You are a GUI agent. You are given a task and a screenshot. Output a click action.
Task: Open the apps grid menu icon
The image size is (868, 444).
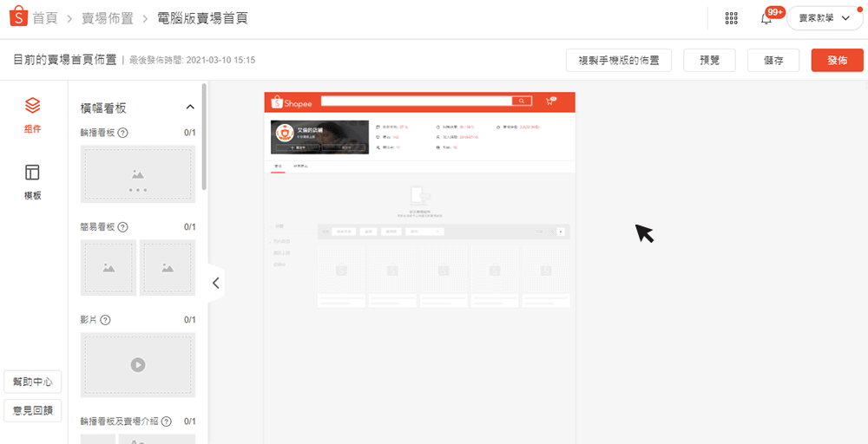click(x=731, y=18)
